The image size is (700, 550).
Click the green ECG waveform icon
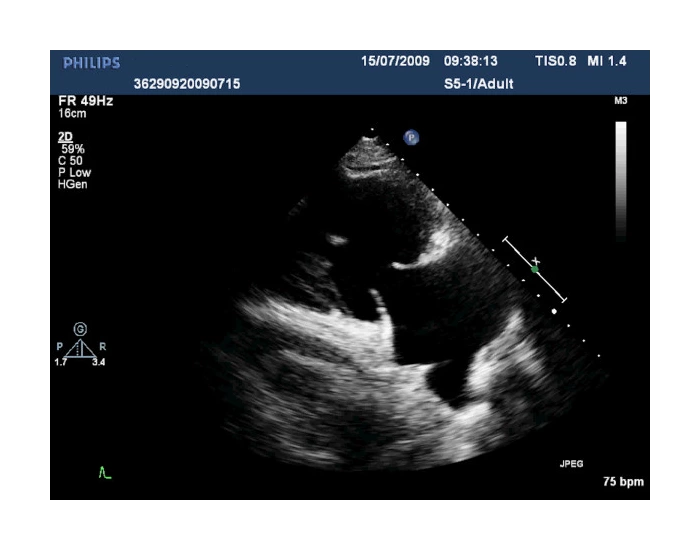(105, 472)
